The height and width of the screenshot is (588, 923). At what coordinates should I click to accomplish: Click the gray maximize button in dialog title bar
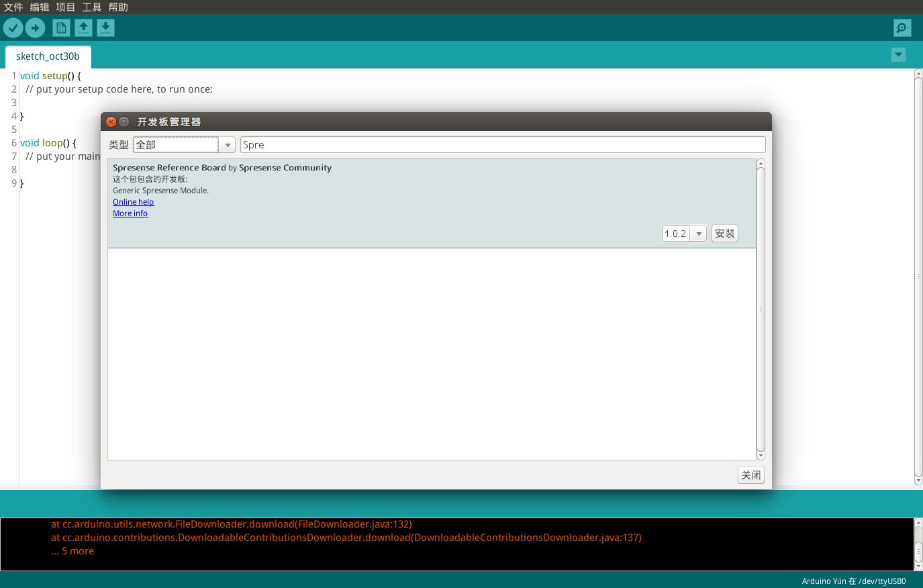124,121
